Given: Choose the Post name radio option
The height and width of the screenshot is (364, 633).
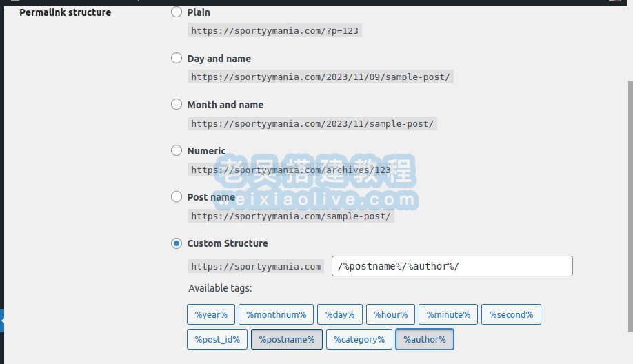Looking at the screenshot, I should 177,196.
